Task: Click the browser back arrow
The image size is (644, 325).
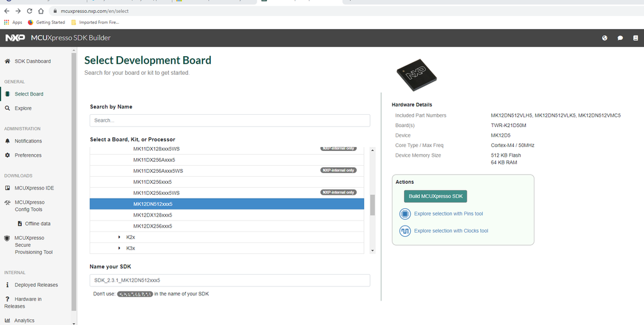Action: click(x=6, y=11)
